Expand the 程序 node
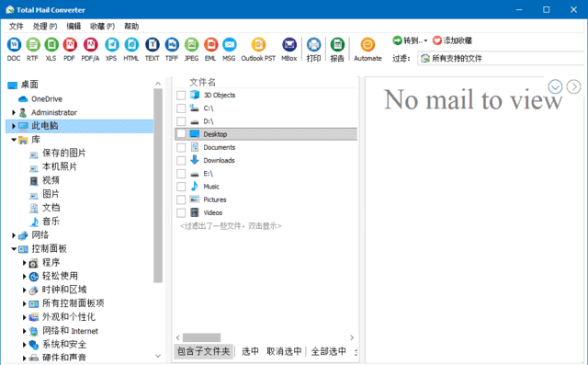Screen dimensions: 588x365 pos(25,263)
